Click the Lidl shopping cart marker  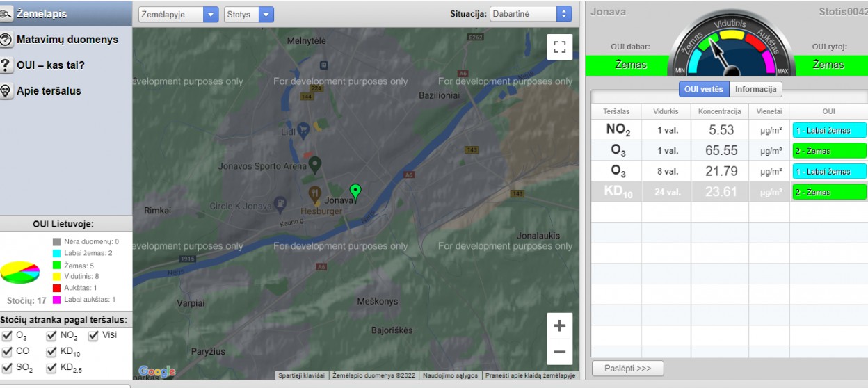(303, 129)
